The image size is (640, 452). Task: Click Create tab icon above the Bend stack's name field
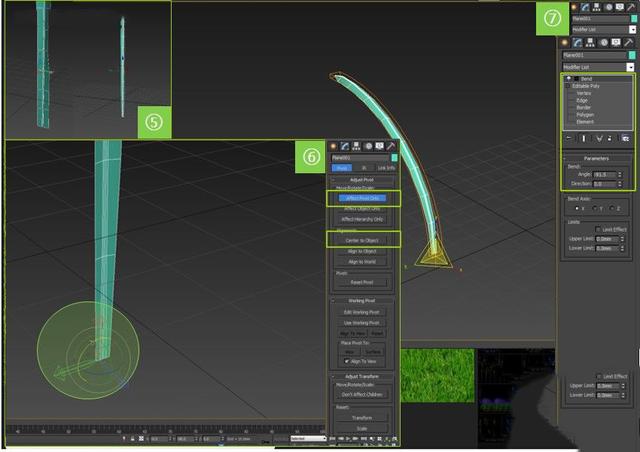pyautogui.click(x=565, y=42)
